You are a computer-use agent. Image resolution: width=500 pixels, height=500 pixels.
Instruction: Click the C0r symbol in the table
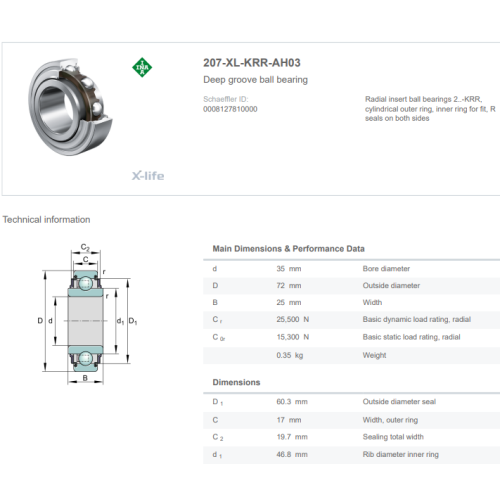pyautogui.click(x=219, y=337)
